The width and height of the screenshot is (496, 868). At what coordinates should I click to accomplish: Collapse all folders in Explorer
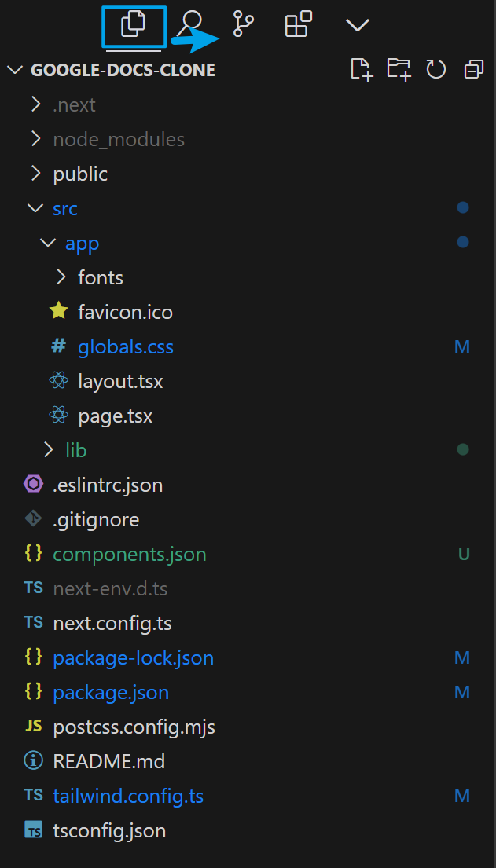pos(474,70)
